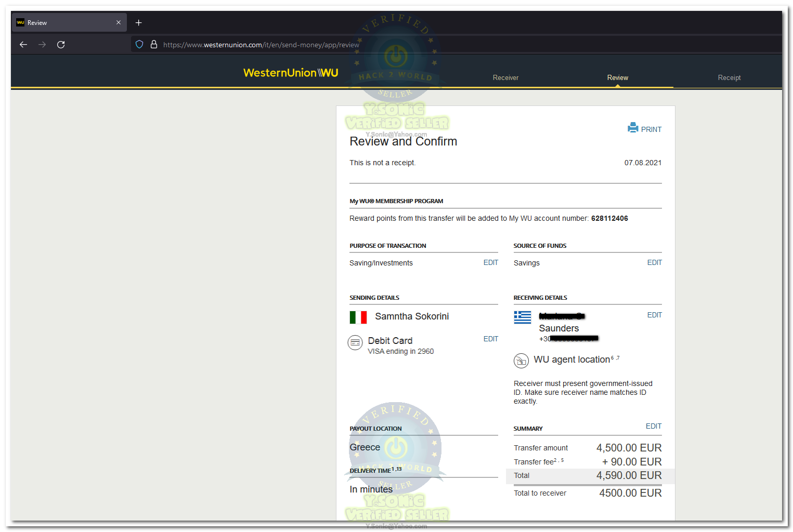The image size is (793, 532).
Task: Click the government-issued ID notice text
Action: (583, 393)
